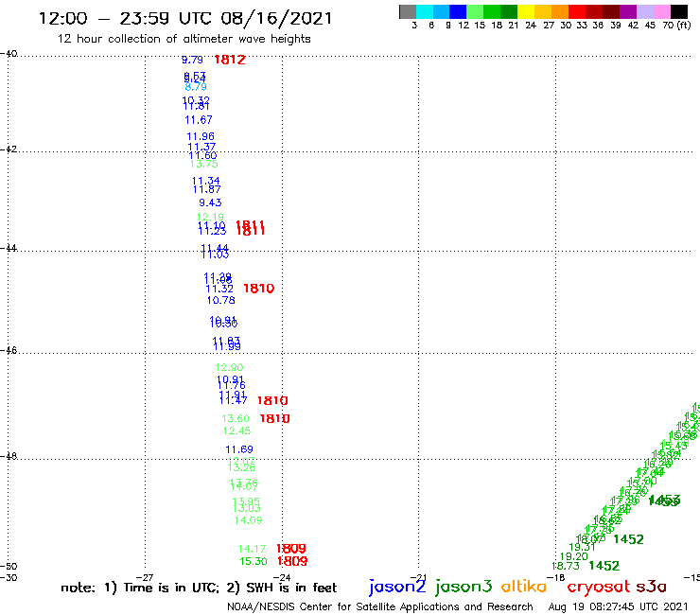Click the green value 14.17
The image size is (700, 615).
click(x=252, y=549)
